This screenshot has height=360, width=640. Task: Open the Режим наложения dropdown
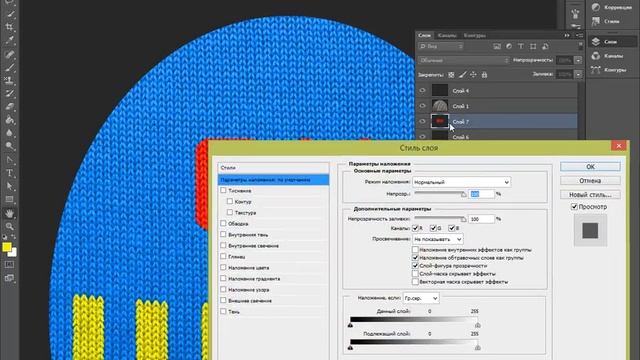pos(461,182)
